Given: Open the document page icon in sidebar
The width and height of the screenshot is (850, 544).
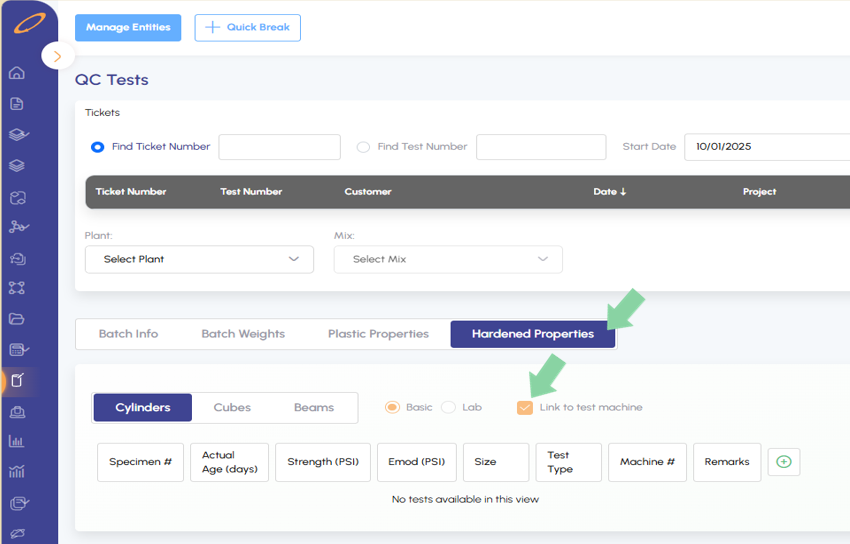Looking at the screenshot, I should click(x=17, y=104).
